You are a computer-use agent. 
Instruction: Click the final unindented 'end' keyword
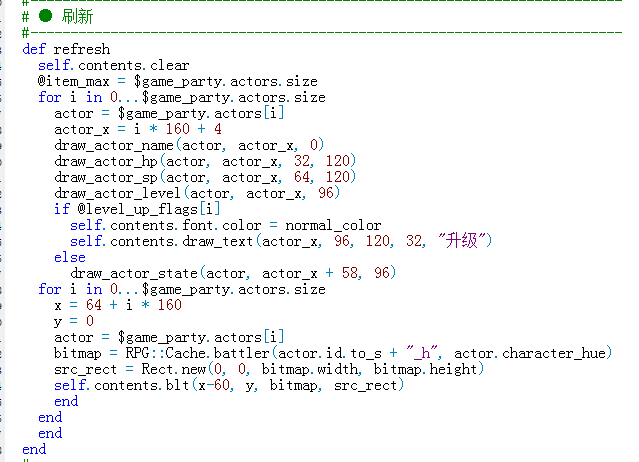34,449
